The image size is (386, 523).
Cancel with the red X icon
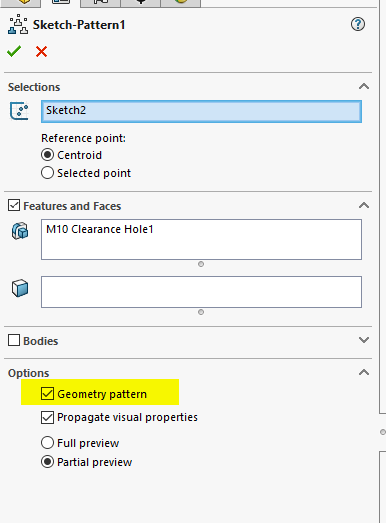[41, 52]
